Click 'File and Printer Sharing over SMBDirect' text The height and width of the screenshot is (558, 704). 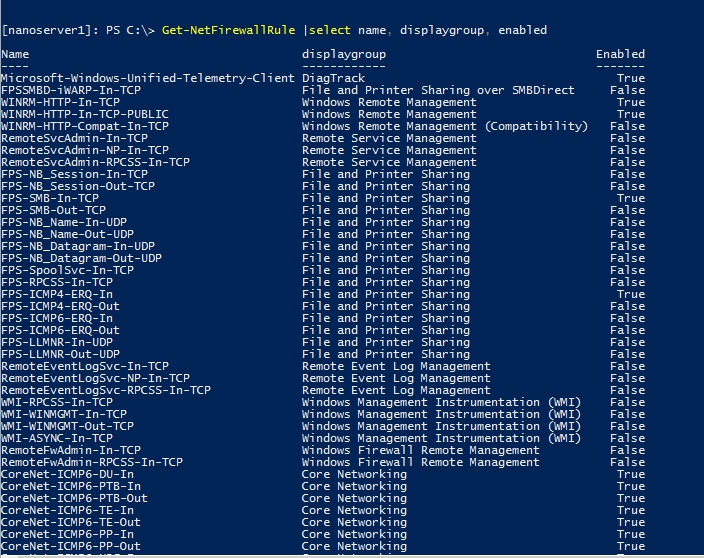438,90
